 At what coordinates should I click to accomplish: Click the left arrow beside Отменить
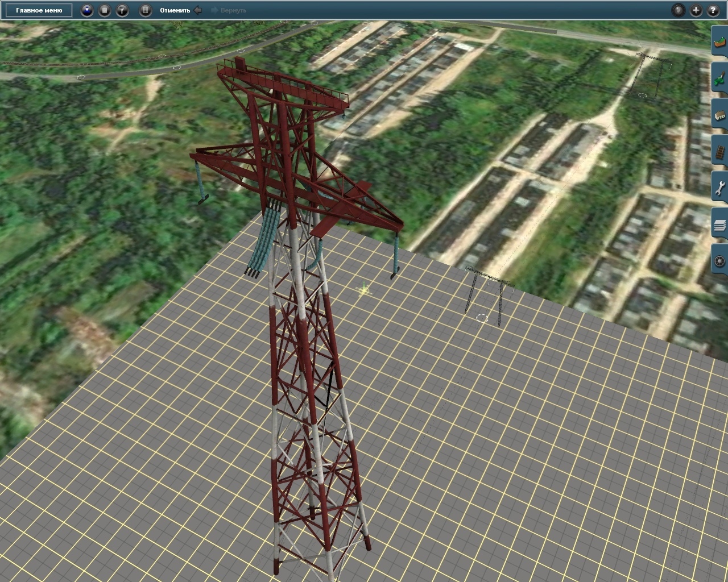point(198,10)
